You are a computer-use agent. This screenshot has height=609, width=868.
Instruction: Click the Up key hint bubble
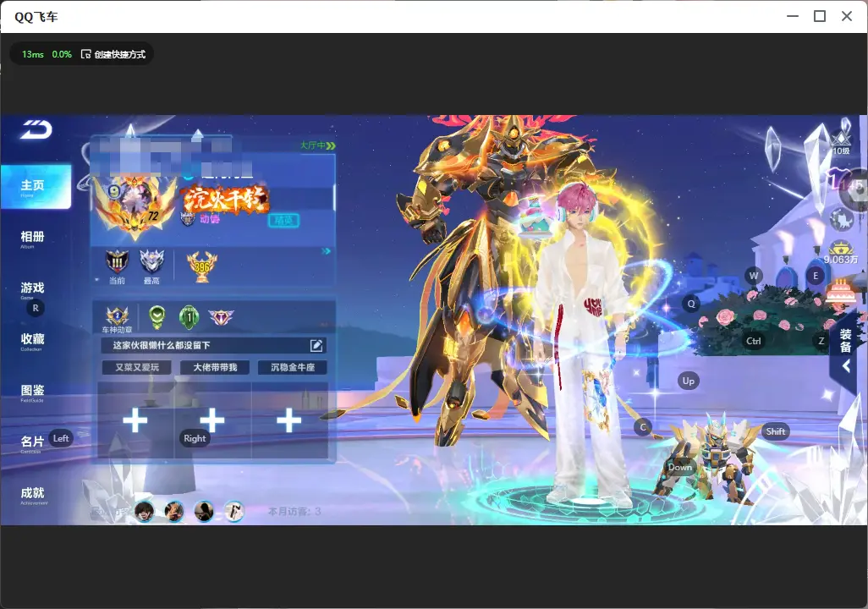click(x=688, y=381)
